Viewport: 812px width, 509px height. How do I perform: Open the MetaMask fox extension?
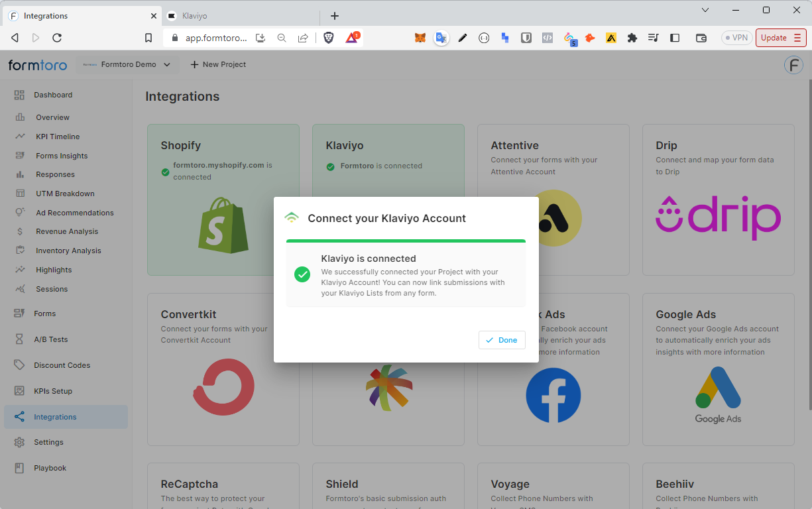[420, 38]
